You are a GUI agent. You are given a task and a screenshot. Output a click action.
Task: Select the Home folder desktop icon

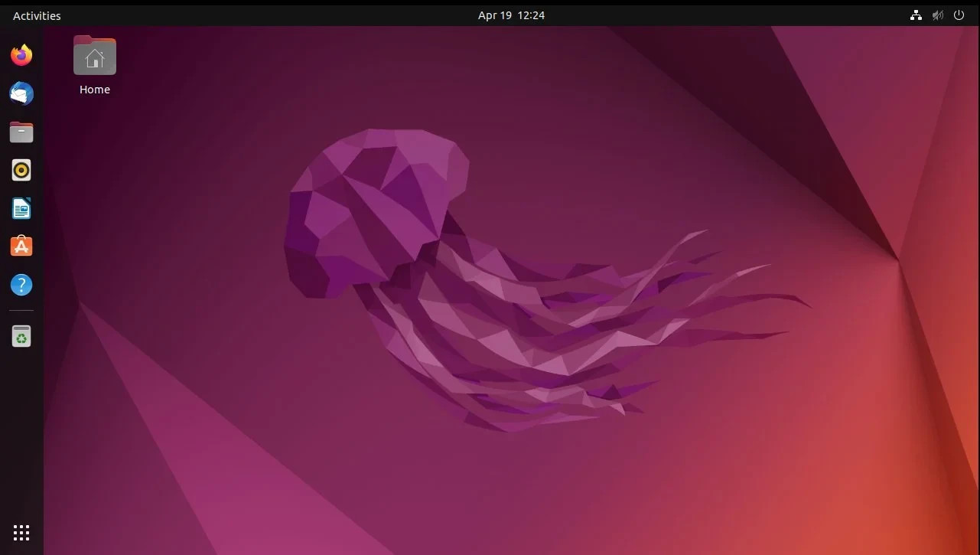click(x=95, y=56)
